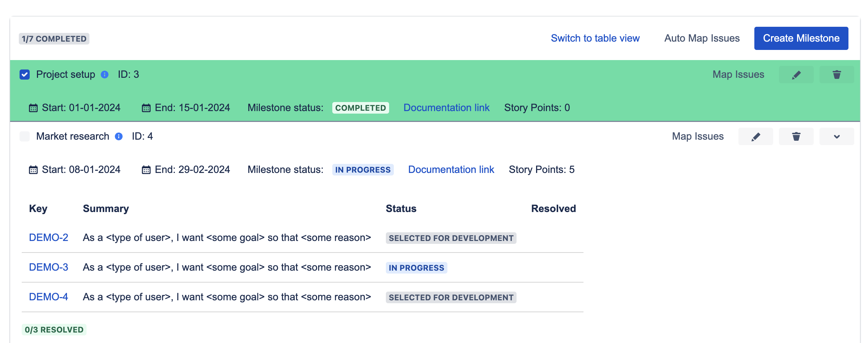Click the IN PROGRESS status badge for Market research
The image size is (868, 343).
pos(362,169)
